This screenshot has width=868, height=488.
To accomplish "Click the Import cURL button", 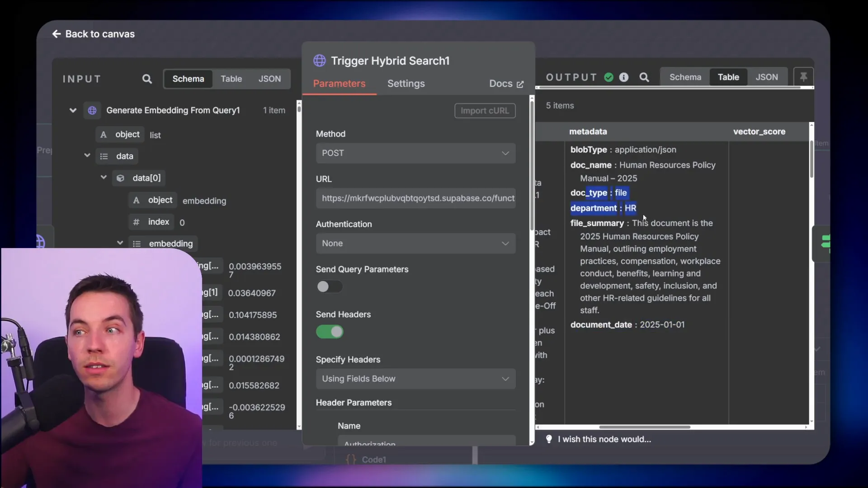I will tap(485, 111).
